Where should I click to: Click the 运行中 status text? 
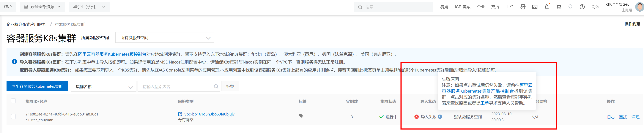[391, 117]
